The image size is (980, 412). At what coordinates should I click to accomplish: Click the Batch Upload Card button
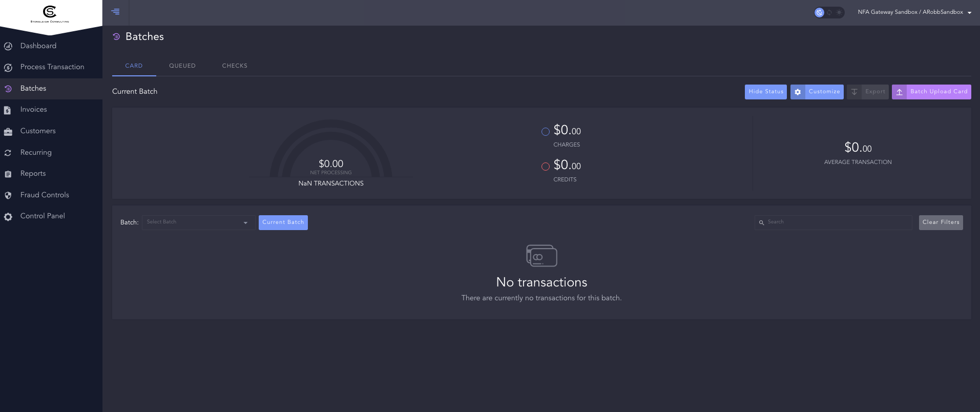pyautogui.click(x=931, y=92)
